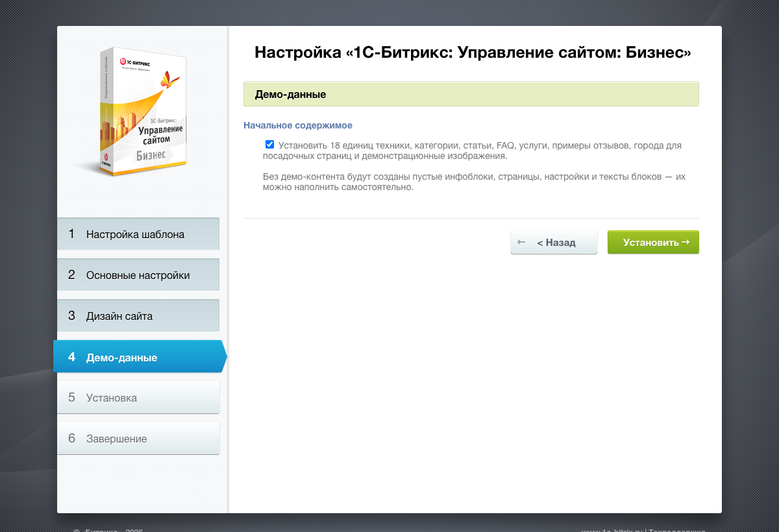Open step 2 Основные настройки
The image size is (779, 532).
pos(138,274)
